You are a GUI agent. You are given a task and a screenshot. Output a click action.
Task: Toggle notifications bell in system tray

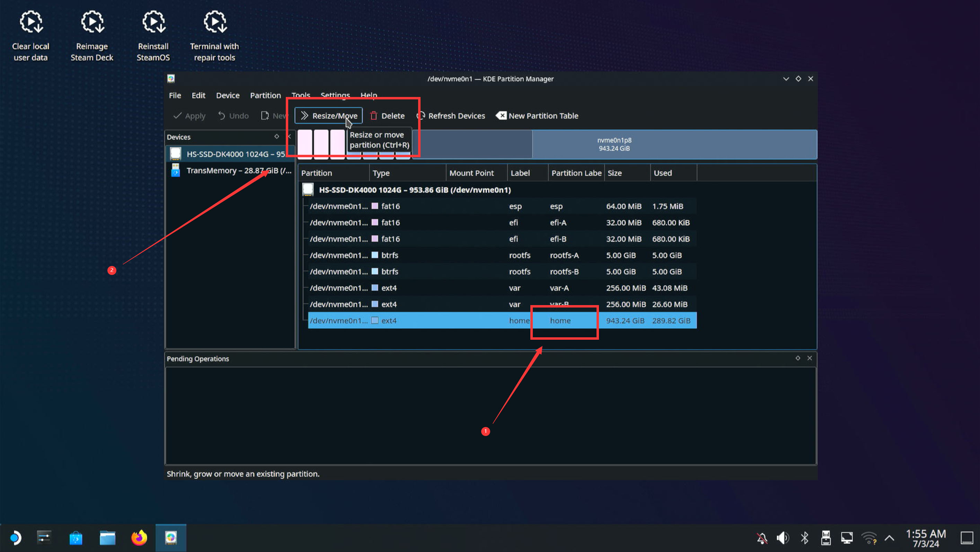[762, 537]
